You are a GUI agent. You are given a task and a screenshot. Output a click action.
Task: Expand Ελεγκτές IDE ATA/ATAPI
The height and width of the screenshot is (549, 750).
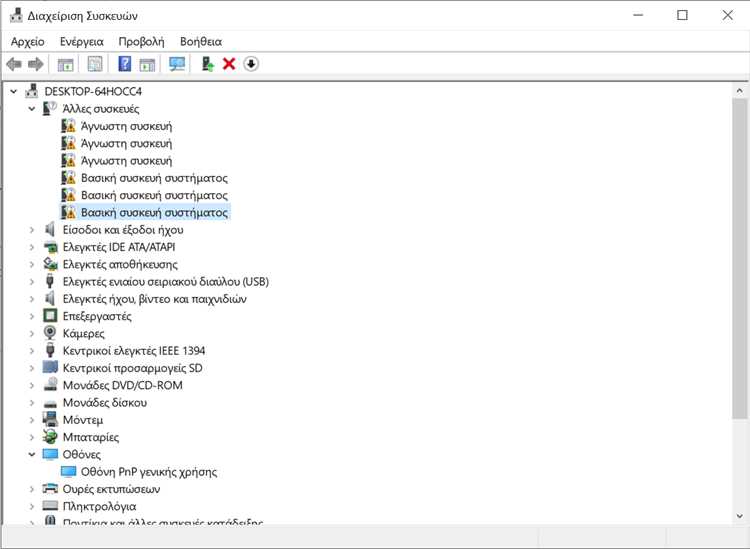point(32,247)
